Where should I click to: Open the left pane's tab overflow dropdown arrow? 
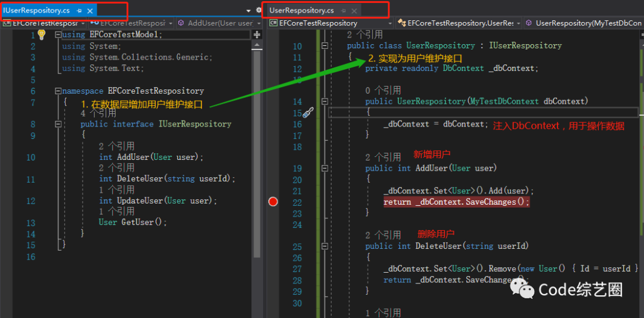point(249,10)
